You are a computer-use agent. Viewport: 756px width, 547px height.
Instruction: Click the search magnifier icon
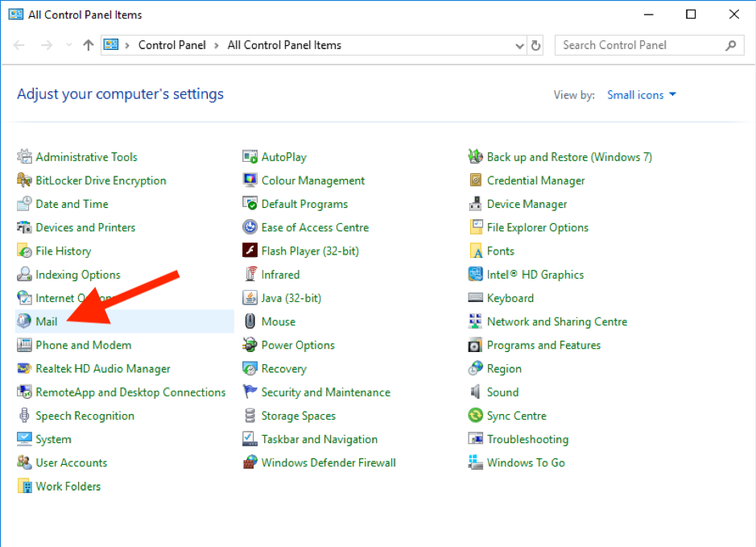730,45
